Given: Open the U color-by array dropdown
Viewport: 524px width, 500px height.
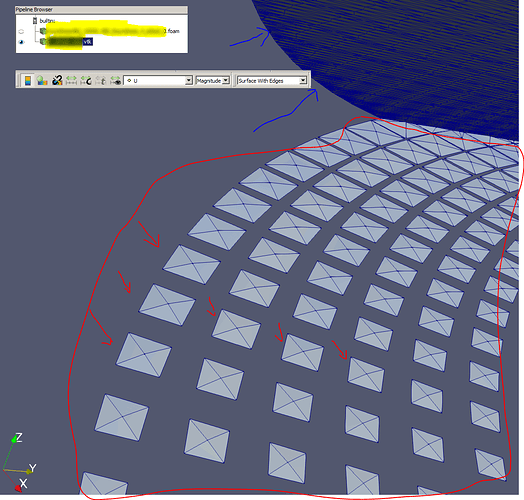Looking at the screenshot, I should tap(158, 81).
